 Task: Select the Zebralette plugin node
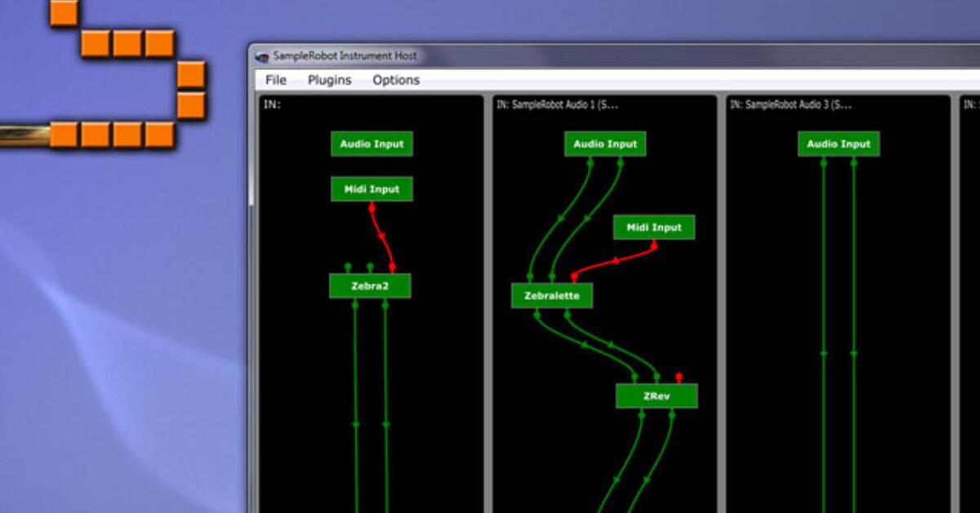(552, 296)
